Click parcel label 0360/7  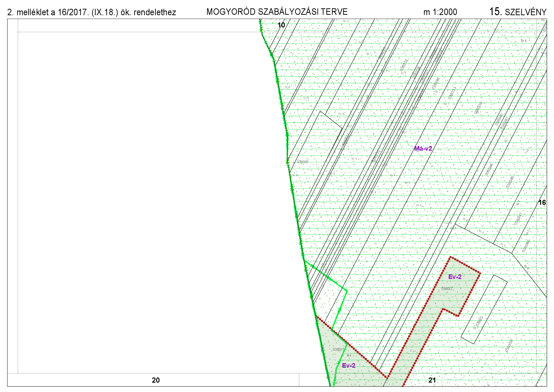(338, 349)
